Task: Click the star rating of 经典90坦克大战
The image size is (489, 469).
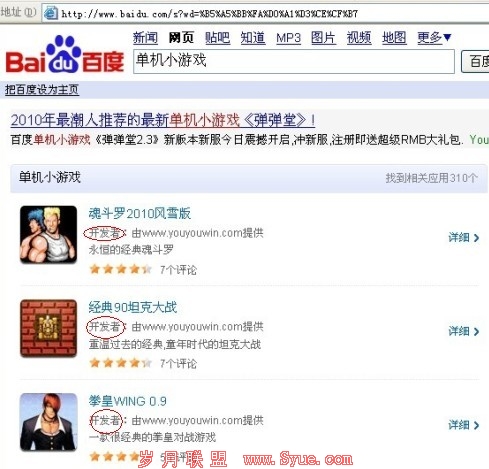Action: click(x=121, y=363)
